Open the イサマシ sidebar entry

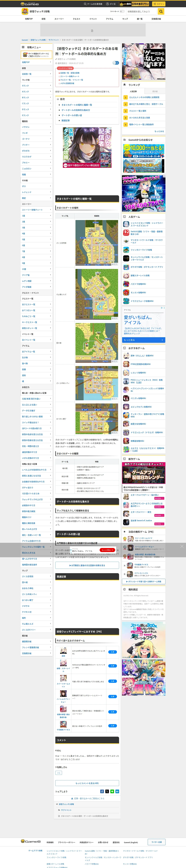37,127
